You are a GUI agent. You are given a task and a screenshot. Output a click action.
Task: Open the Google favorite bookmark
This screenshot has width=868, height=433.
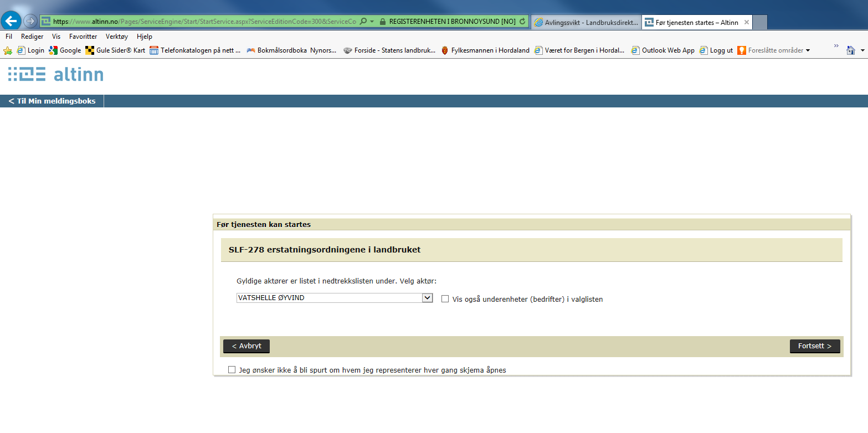[65, 50]
